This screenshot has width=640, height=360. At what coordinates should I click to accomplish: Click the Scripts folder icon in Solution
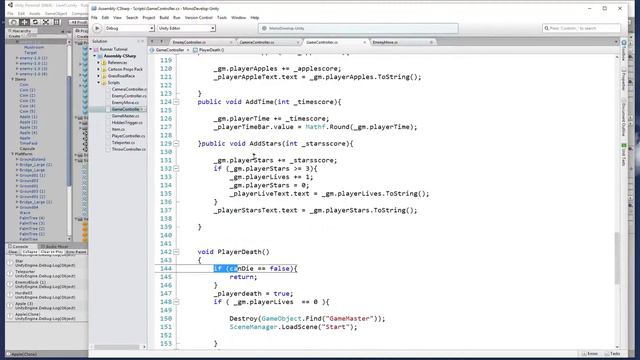pos(104,82)
